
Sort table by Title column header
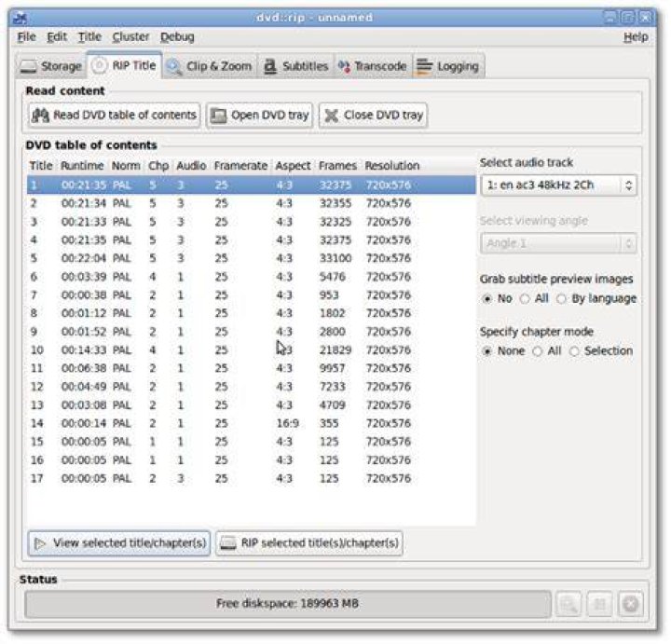pos(41,166)
